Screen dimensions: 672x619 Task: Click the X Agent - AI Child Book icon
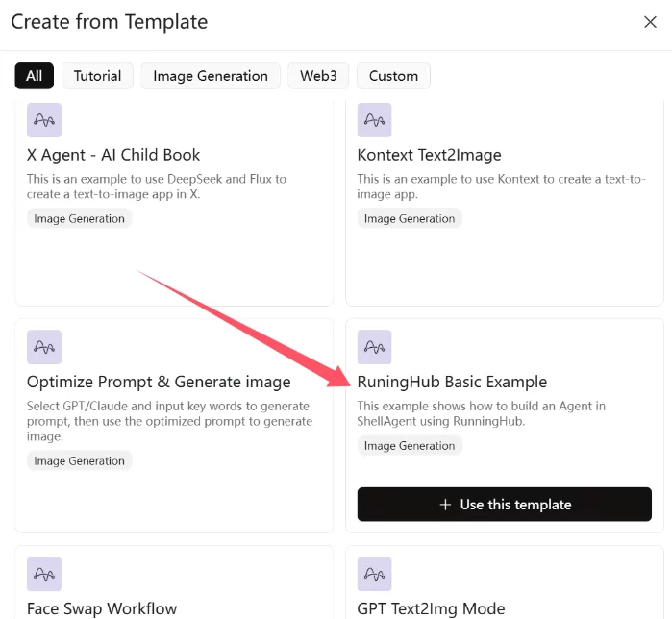[x=44, y=120]
